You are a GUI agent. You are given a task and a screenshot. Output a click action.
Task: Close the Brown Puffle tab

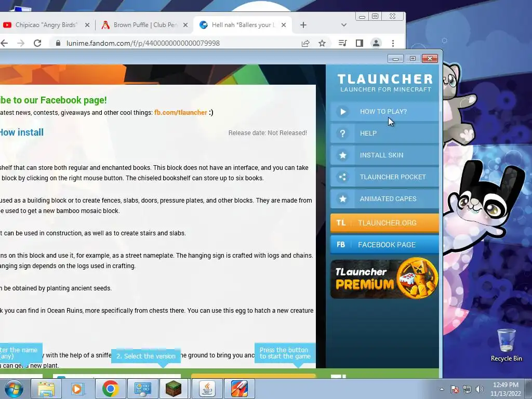pyautogui.click(x=185, y=25)
